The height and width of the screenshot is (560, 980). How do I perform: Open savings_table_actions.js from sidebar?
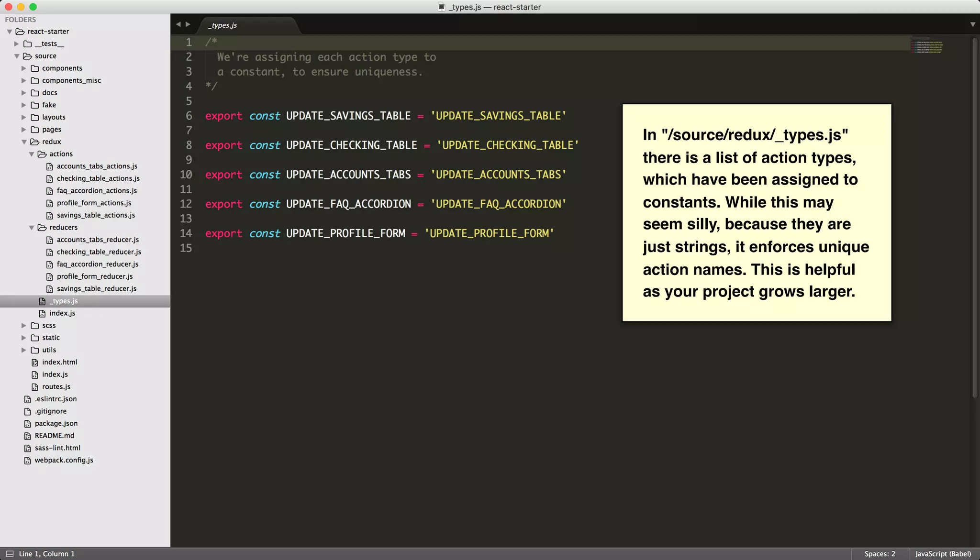click(x=96, y=216)
